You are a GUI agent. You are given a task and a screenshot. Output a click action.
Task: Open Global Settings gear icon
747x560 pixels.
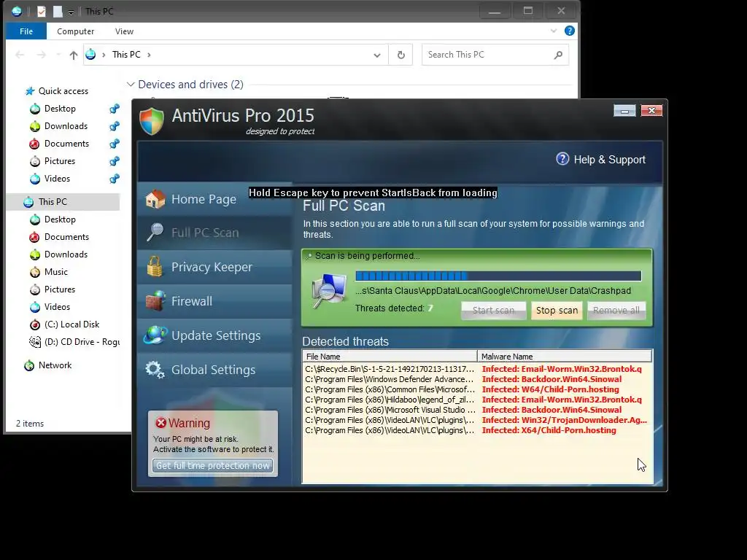click(x=155, y=370)
